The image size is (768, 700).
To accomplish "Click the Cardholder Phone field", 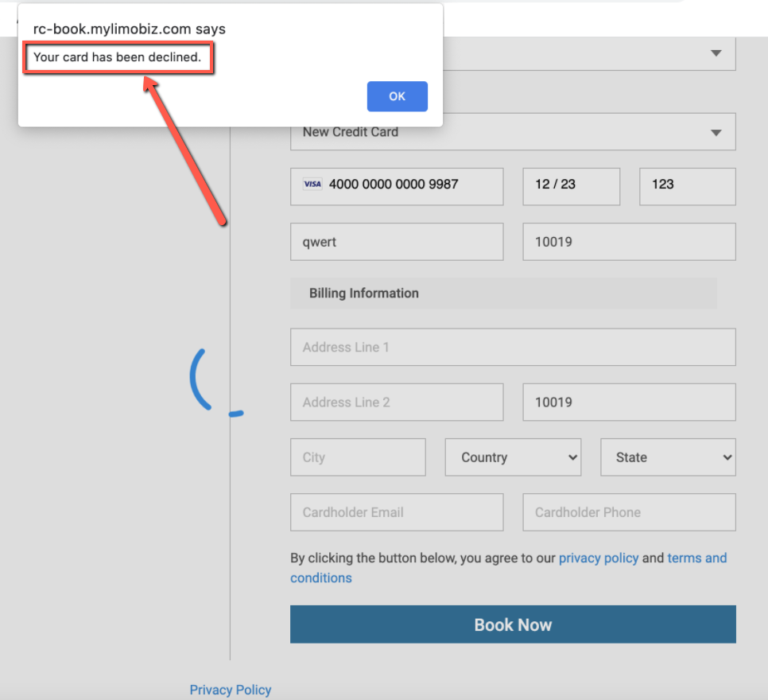I will pos(629,512).
